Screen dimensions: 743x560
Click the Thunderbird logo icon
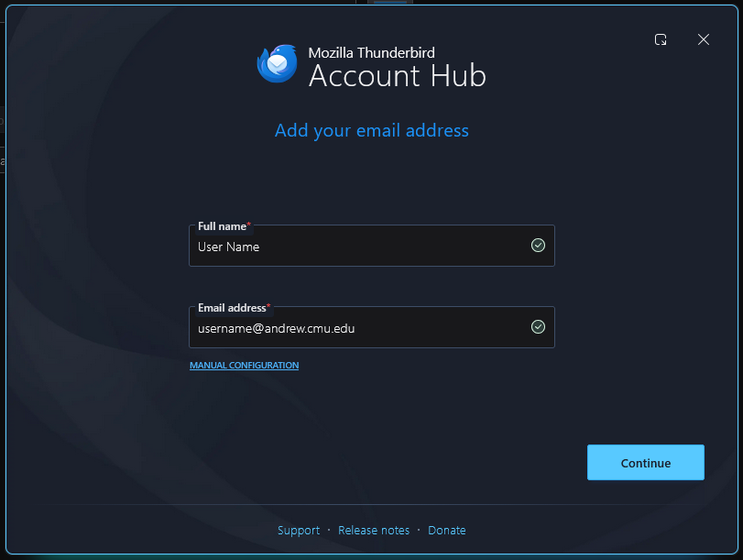pos(278,63)
